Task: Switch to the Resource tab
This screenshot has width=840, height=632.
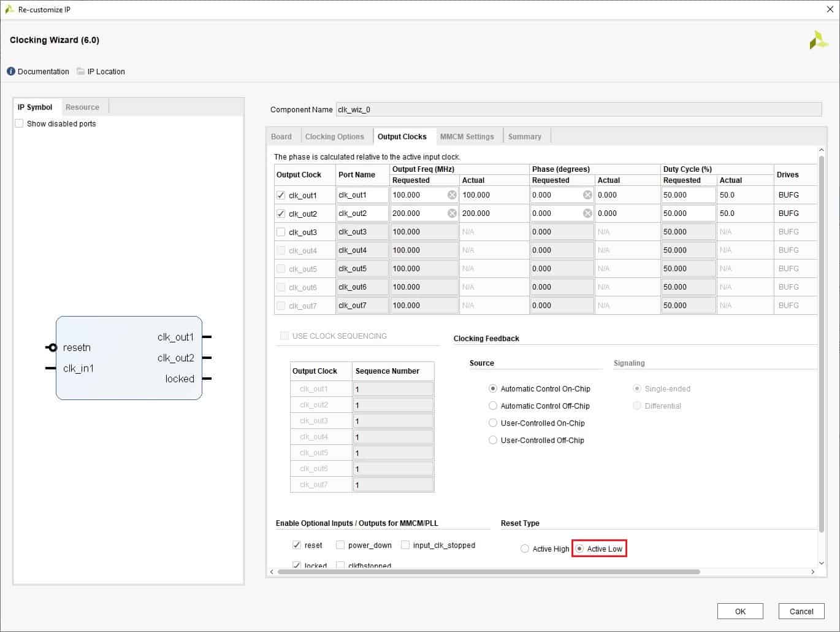Action: (x=82, y=107)
